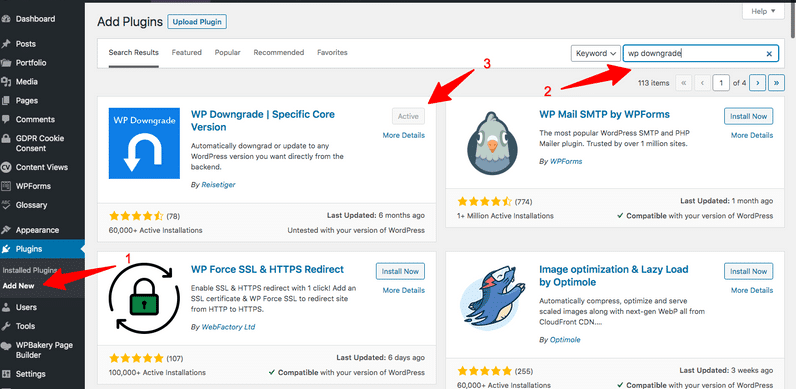Open the Dashboard icon in sidebar
The height and width of the screenshot is (389, 796).
pyautogui.click(x=6, y=19)
